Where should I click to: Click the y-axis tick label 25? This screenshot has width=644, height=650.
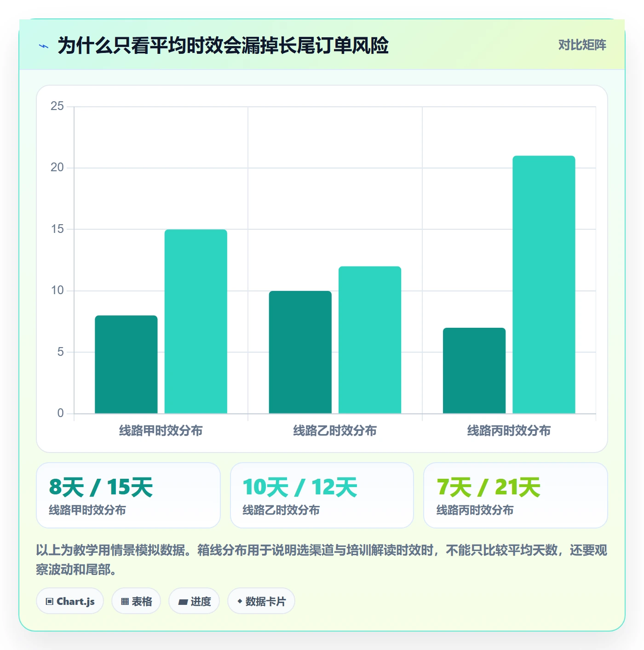pyautogui.click(x=57, y=106)
